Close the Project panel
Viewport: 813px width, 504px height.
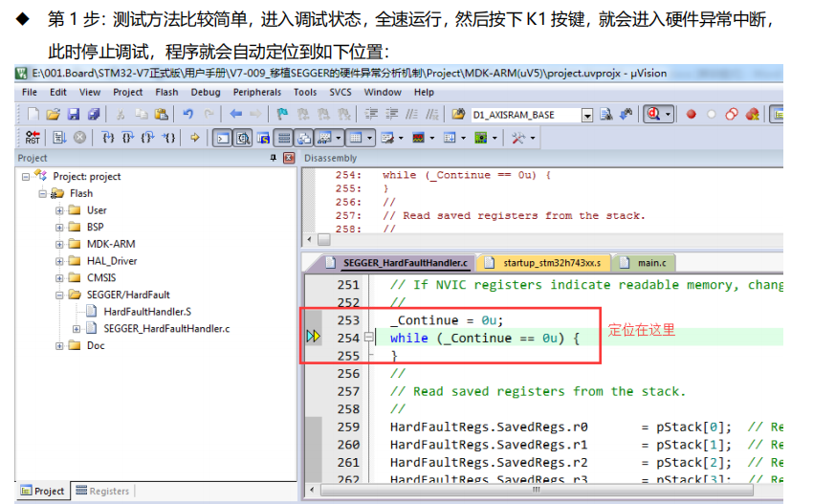(x=289, y=158)
